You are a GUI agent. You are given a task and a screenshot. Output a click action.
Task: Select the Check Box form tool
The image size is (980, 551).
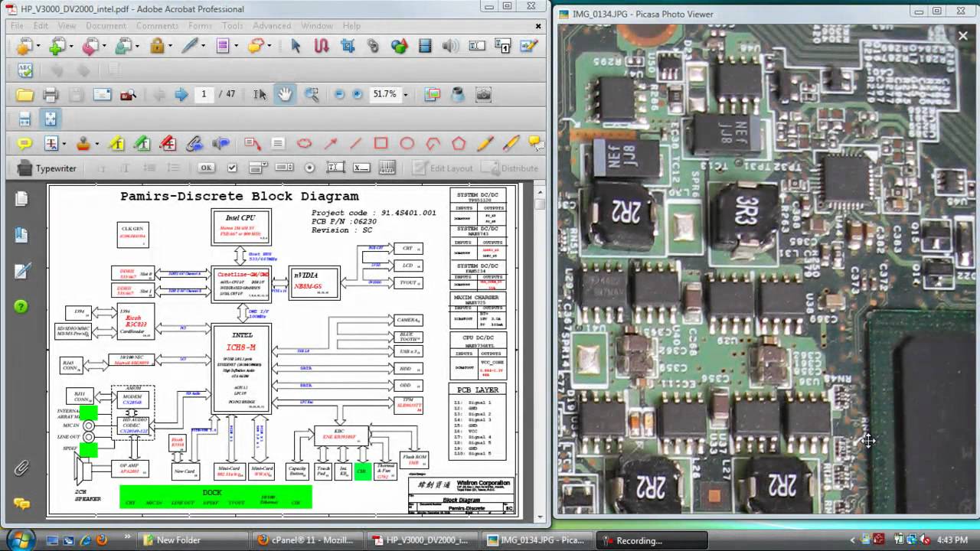232,168
